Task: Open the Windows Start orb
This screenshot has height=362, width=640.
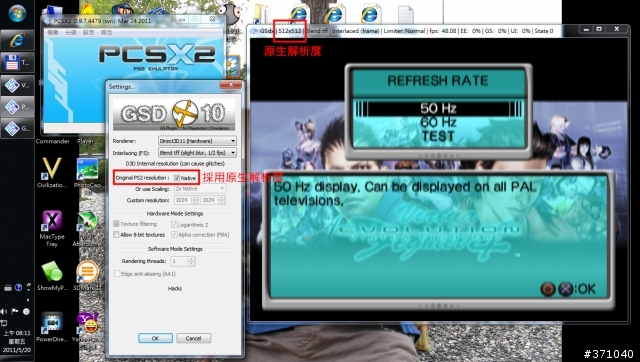Action: point(17,13)
